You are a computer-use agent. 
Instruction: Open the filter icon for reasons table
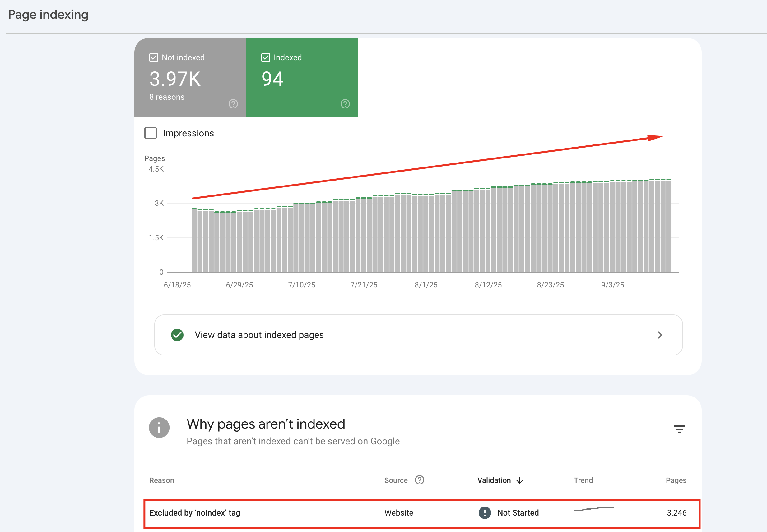[679, 429]
